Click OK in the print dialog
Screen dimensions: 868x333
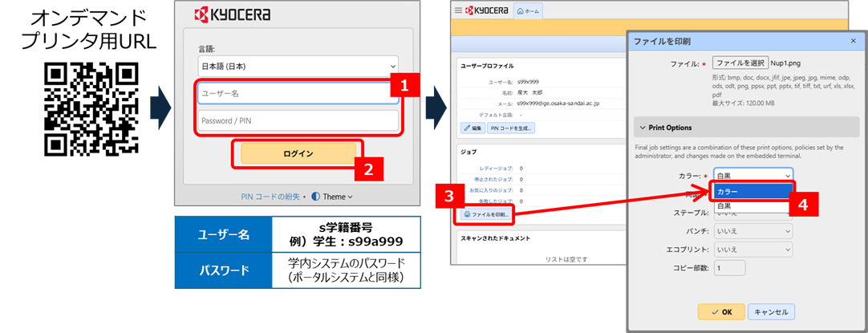tap(721, 311)
